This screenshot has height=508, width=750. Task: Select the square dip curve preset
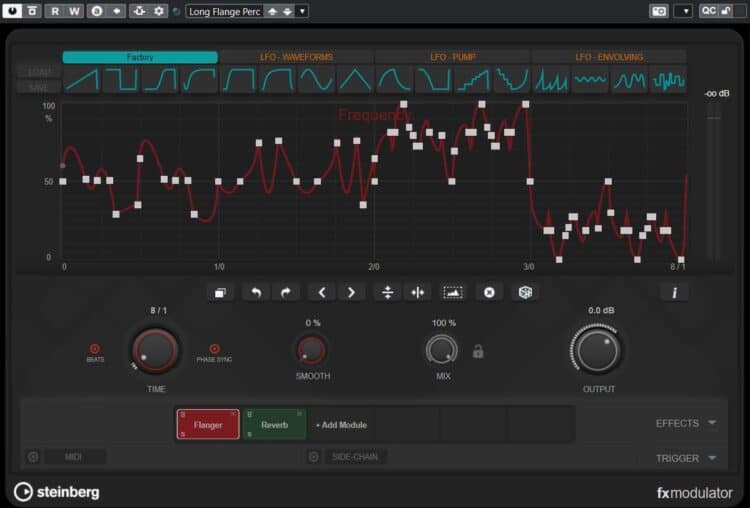pyautogui.click(x=121, y=79)
